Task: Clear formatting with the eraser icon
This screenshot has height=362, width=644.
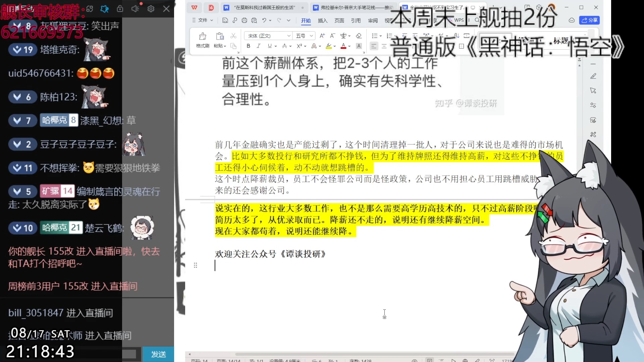Action: click(359, 36)
